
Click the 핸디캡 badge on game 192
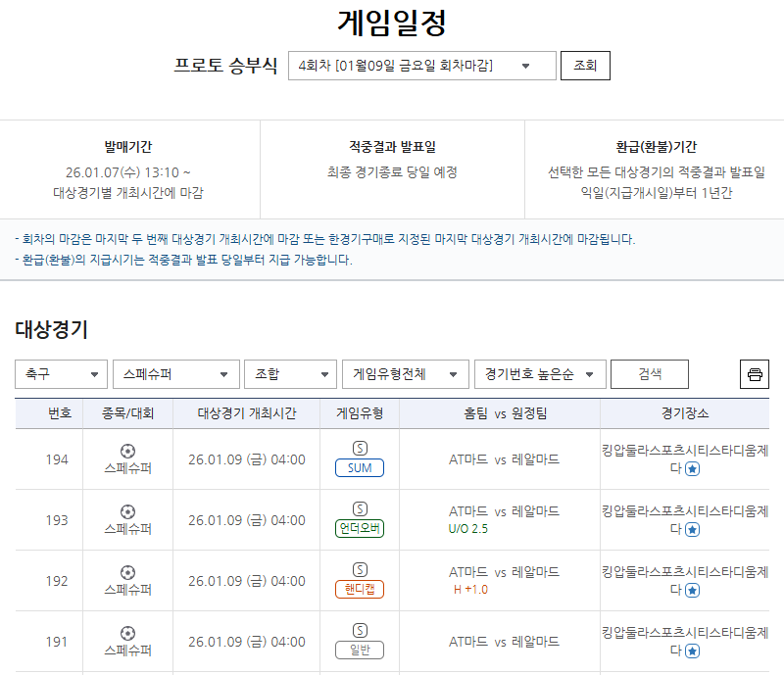click(x=359, y=591)
